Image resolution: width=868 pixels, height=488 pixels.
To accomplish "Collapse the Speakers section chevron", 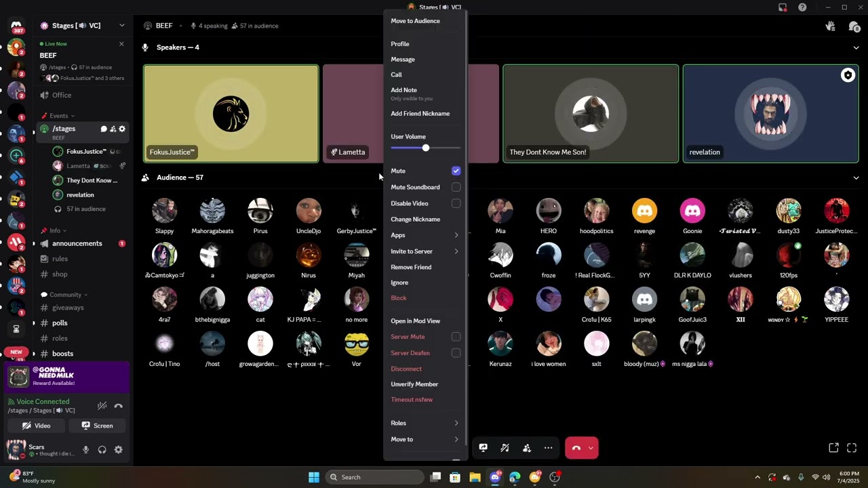I will pyautogui.click(x=856, y=47).
